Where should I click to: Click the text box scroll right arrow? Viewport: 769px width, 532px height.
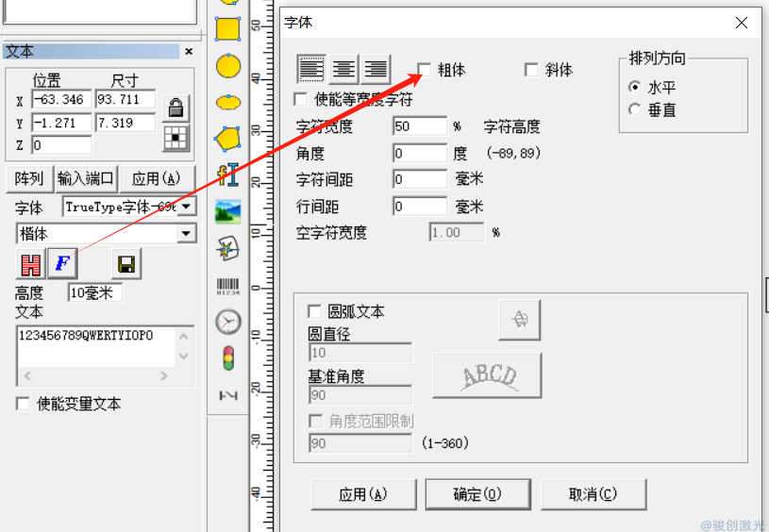(164, 376)
